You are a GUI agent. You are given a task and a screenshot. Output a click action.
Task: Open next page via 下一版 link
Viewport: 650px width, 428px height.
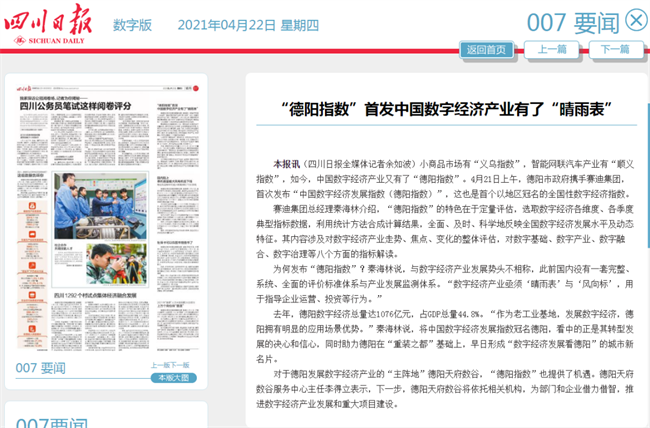click(180, 365)
